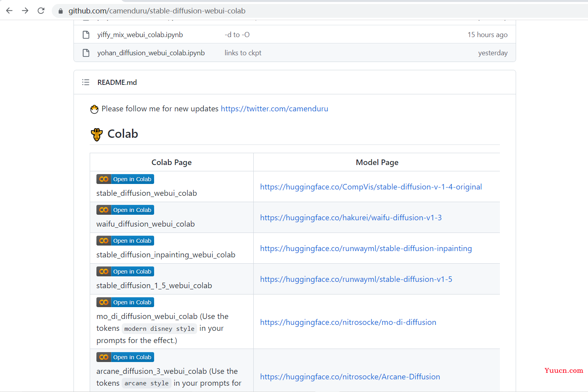Viewport: 588px width, 392px height.
Task: Click the Open in Colab badge for stable_diffusion_webui_colab
Action: [125, 179]
